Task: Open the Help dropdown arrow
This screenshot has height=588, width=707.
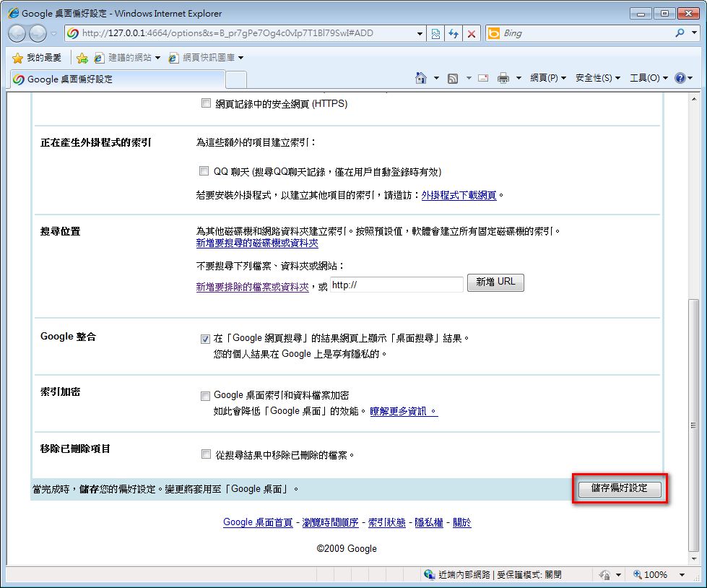Action: pyautogui.click(x=690, y=79)
